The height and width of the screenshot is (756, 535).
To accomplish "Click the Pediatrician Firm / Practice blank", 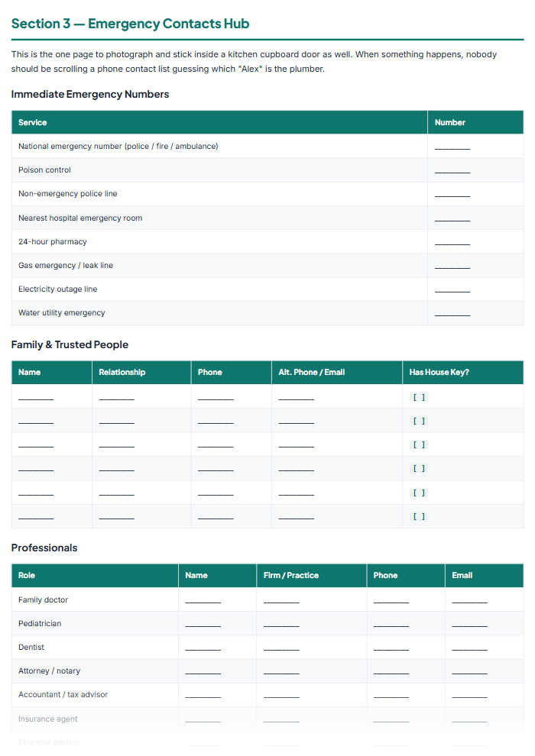I will pyautogui.click(x=281, y=625).
